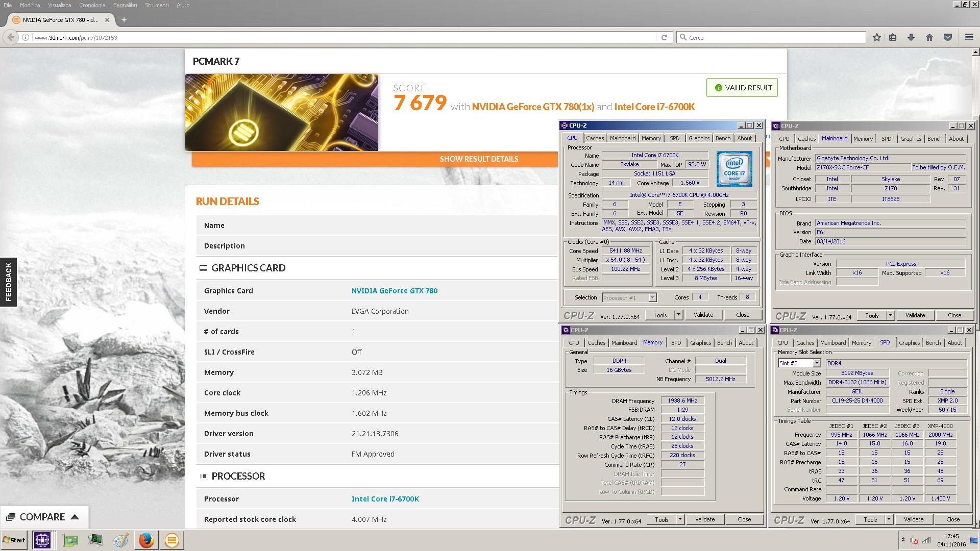Open the Cronologia menu

click(x=92, y=5)
